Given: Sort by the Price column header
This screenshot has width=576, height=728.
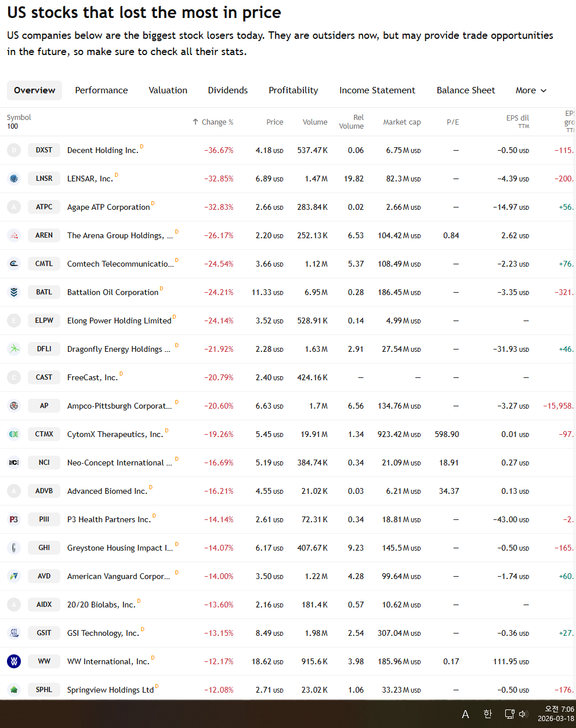Looking at the screenshot, I should (275, 122).
